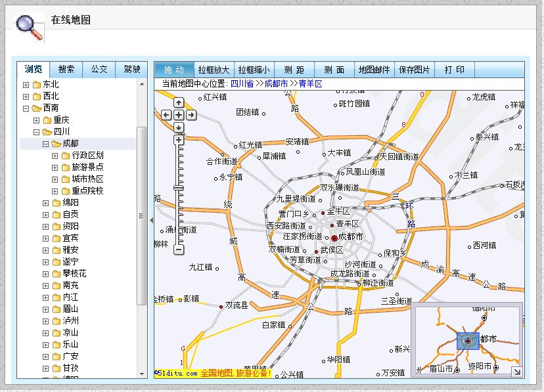Expand the 东北 tree node
Image resolution: width=544 pixels, height=392 pixels.
[x=26, y=85]
